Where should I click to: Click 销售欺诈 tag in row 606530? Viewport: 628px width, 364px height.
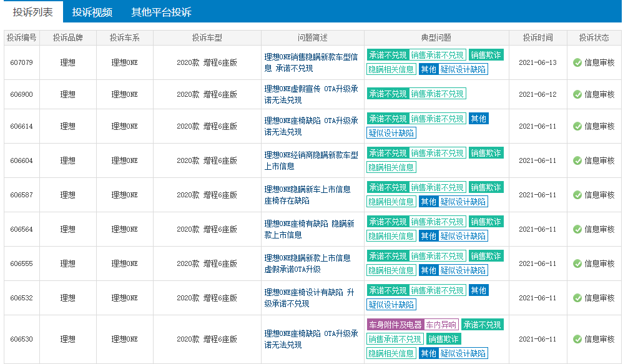pyautogui.click(x=443, y=339)
